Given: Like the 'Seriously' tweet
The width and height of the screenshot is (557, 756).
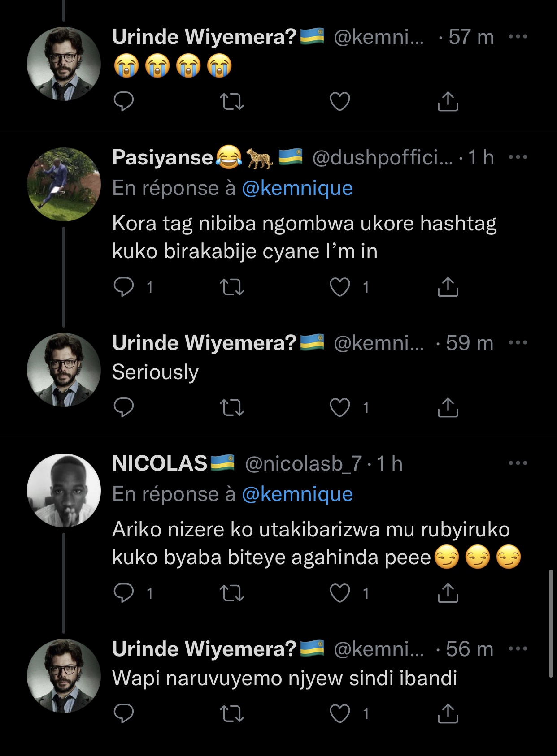Looking at the screenshot, I should 339,407.
